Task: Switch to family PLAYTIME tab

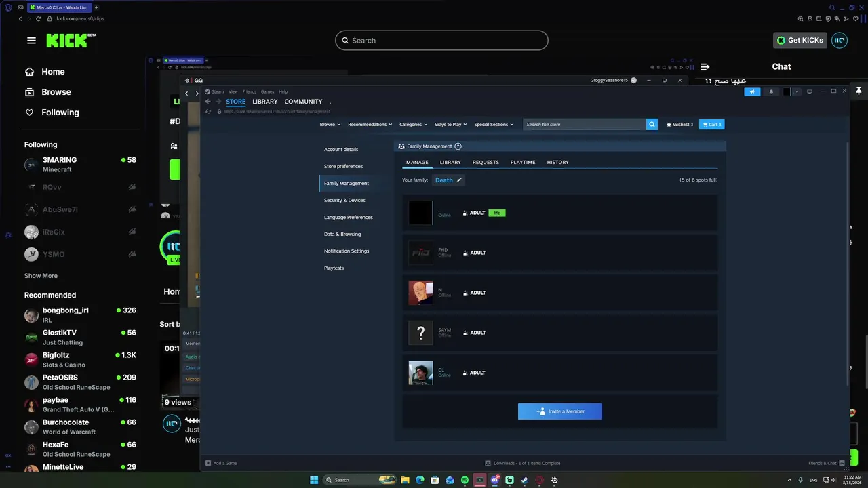Action: [523, 163]
